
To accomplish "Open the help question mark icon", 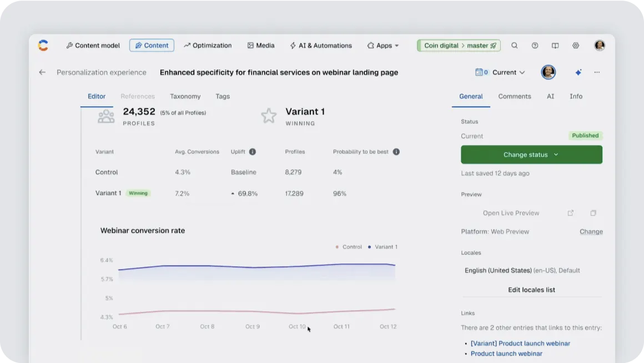I will click(535, 46).
